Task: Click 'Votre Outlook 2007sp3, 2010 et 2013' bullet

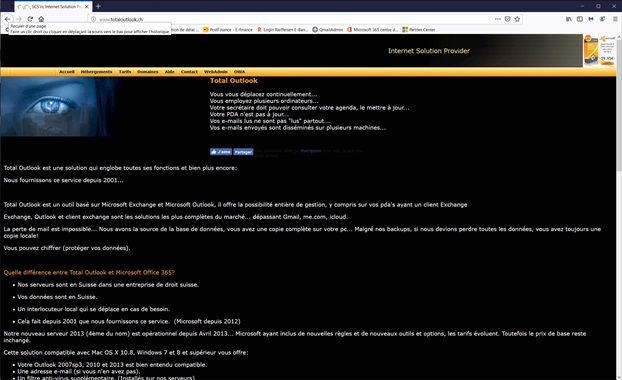Action: [112, 365]
